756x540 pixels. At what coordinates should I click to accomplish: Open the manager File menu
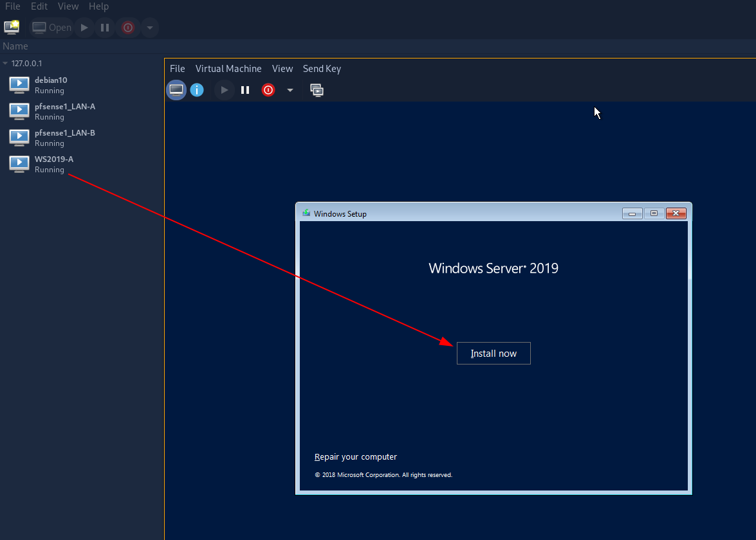pos(12,6)
